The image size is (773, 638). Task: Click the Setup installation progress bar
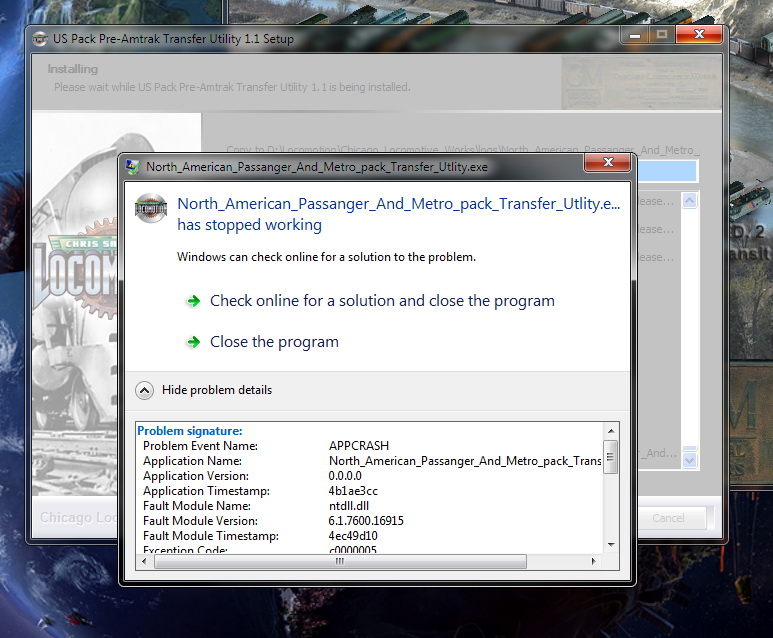tap(667, 171)
